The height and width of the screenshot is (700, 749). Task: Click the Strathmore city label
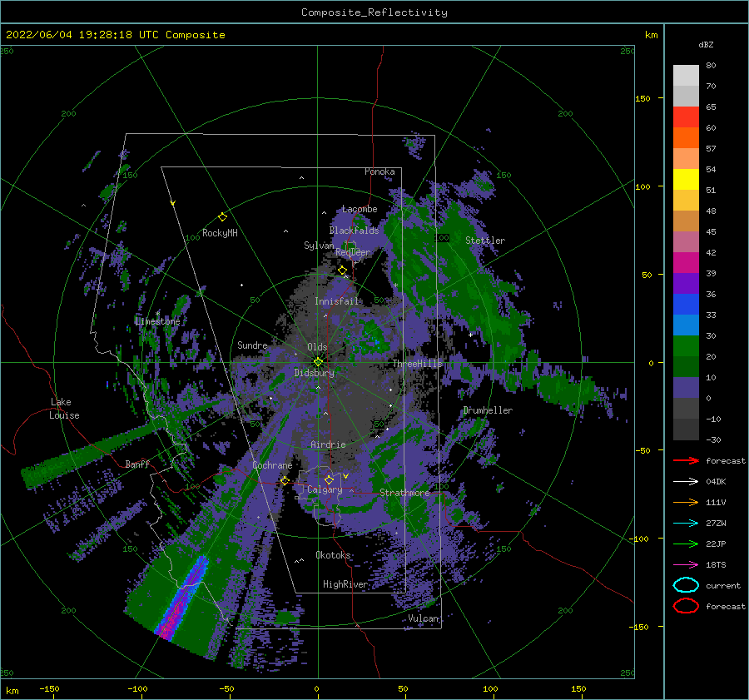click(x=404, y=493)
